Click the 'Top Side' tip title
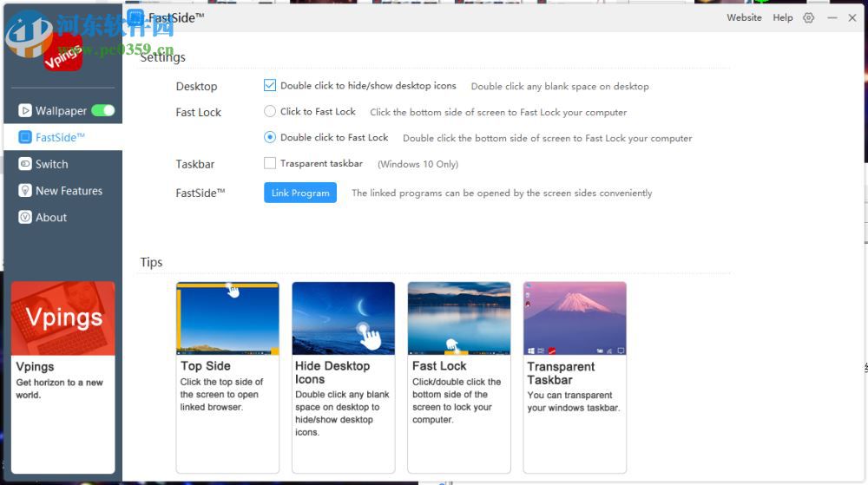 pos(206,366)
